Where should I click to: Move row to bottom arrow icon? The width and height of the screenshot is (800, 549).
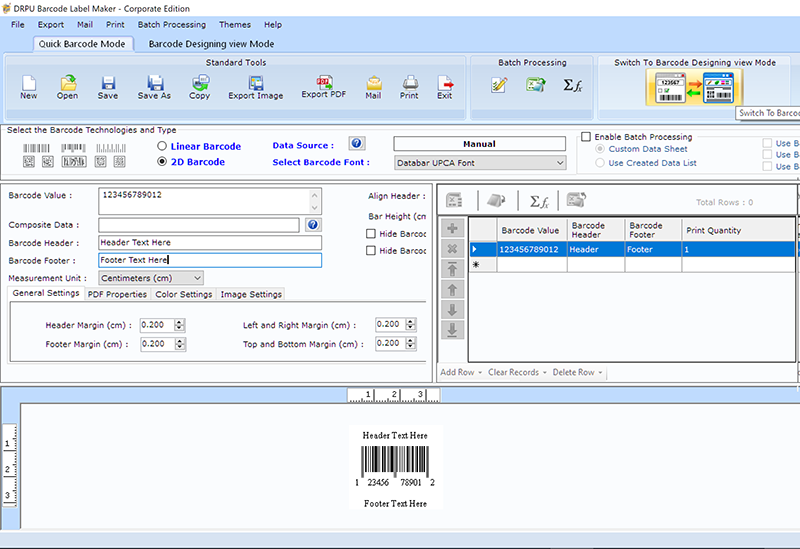click(x=452, y=330)
